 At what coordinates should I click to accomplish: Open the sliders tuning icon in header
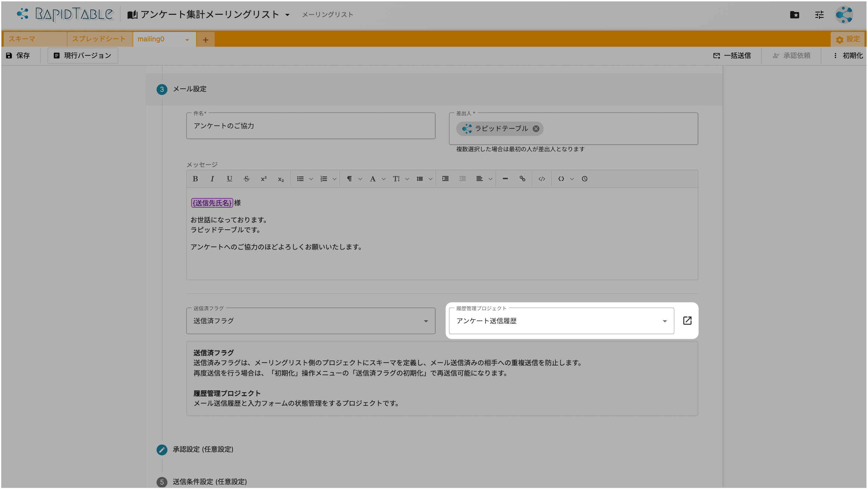tap(820, 15)
